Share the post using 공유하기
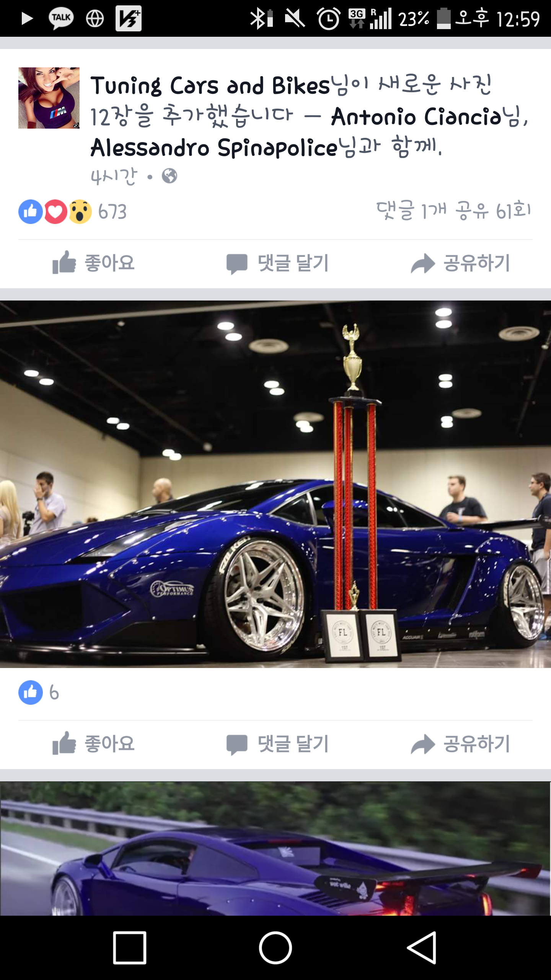This screenshot has width=551, height=980. coord(460,263)
